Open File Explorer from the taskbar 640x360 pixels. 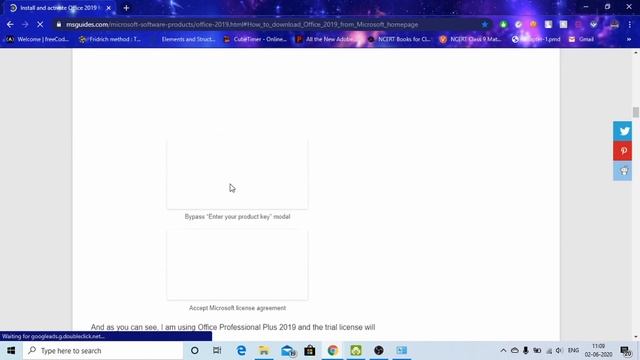(264, 351)
